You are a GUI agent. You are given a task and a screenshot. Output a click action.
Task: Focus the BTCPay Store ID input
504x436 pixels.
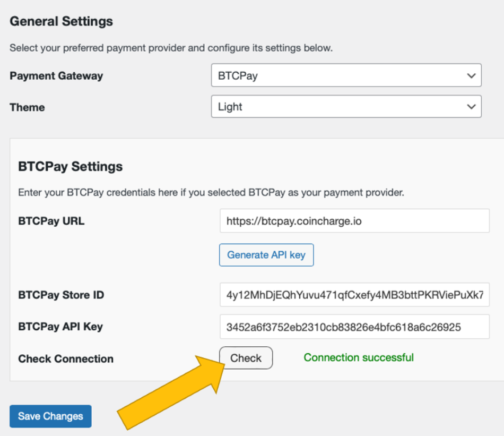(x=354, y=295)
